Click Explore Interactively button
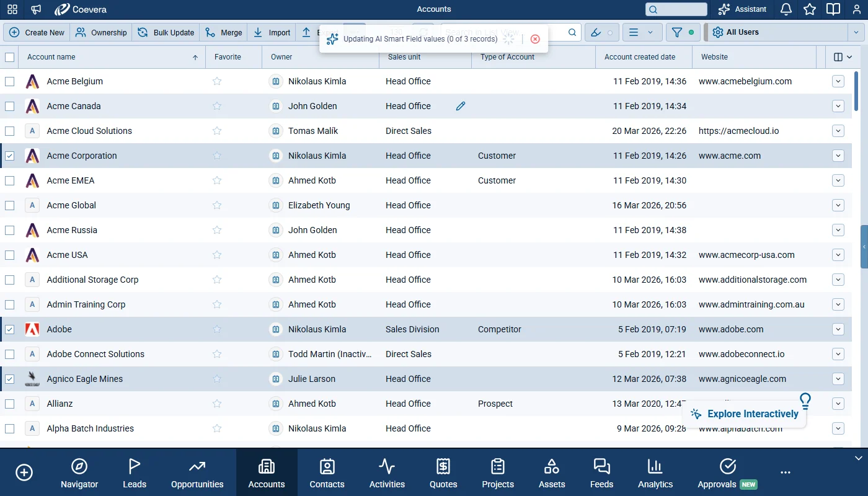 (x=745, y=414)
